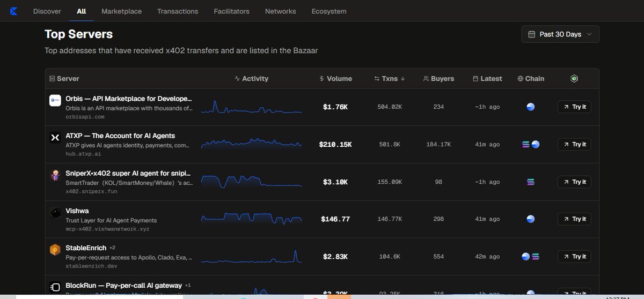This screenshot has height=299, width=644.
Task: Click the Solana chain icon in SniperX row
Action: click(x=531, y=182)
